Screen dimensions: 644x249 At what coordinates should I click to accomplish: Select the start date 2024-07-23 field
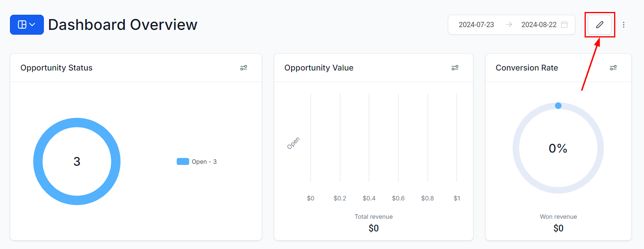coord(476,25)
